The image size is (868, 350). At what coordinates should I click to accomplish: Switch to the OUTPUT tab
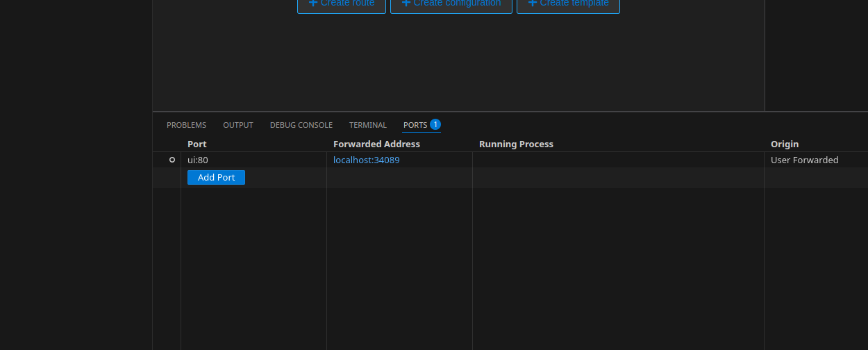pos(238,125)
